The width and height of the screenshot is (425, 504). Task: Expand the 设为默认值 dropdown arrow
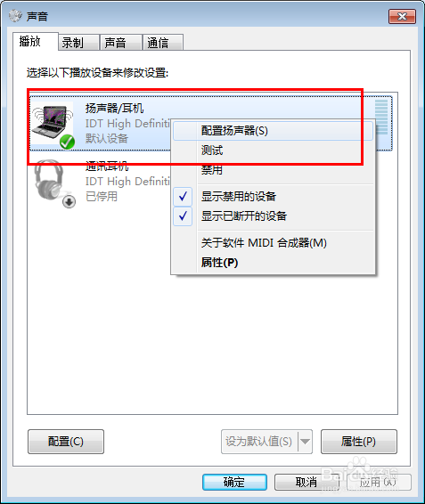(305, 442)
